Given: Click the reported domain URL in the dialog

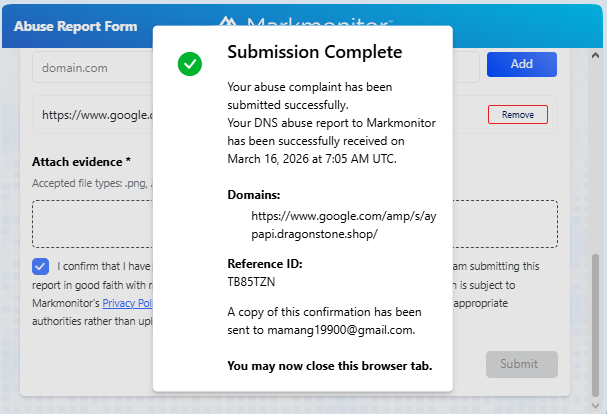Looking at the screenshot, I should [314, 224].
